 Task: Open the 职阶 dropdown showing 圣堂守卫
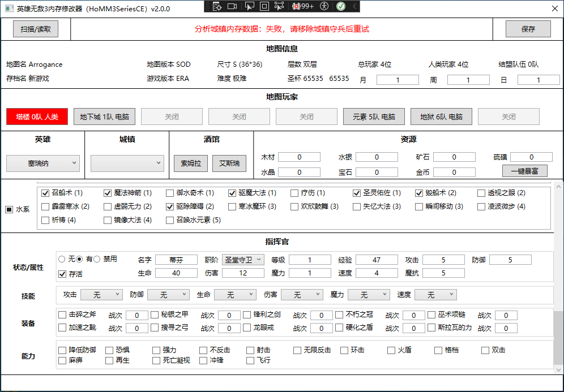243,260
